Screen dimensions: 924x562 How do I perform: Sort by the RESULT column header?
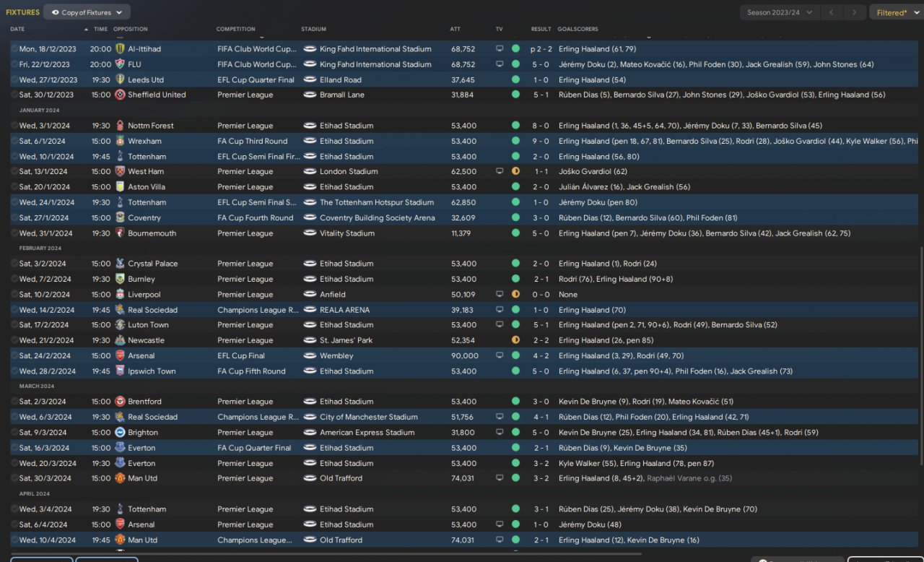point(541,30)
